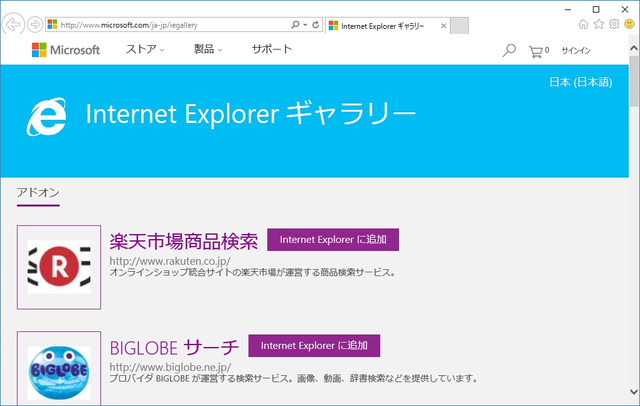640x406 pixels.
Task: Expand the 製品 menu
Action: click(x=208, y=49)
